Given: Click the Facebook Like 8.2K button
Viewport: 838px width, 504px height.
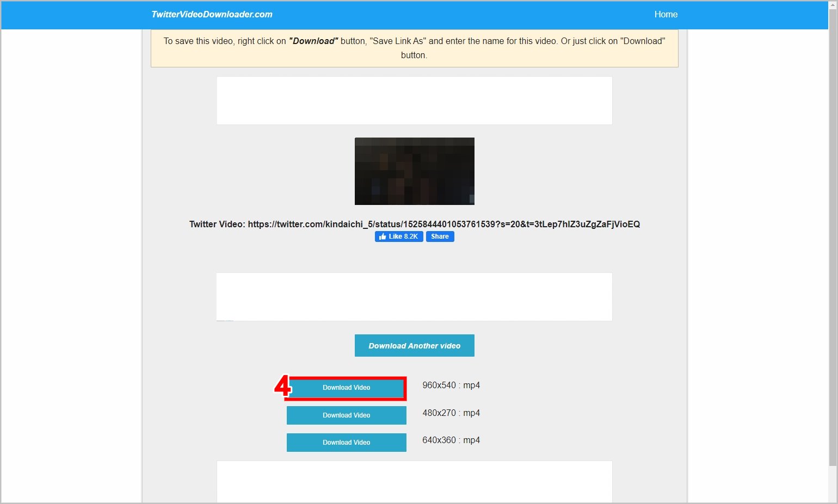Looking at the screenshot, I should coord(399,237).
